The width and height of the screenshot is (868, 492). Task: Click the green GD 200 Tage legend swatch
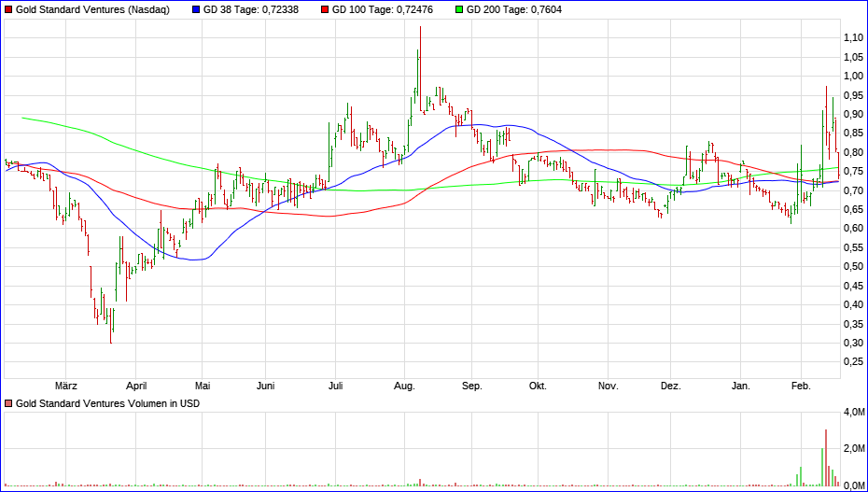tap(457, 9)
